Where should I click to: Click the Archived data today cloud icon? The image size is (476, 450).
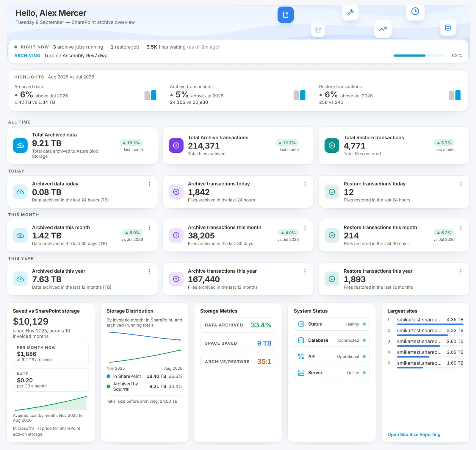[20, 192]
